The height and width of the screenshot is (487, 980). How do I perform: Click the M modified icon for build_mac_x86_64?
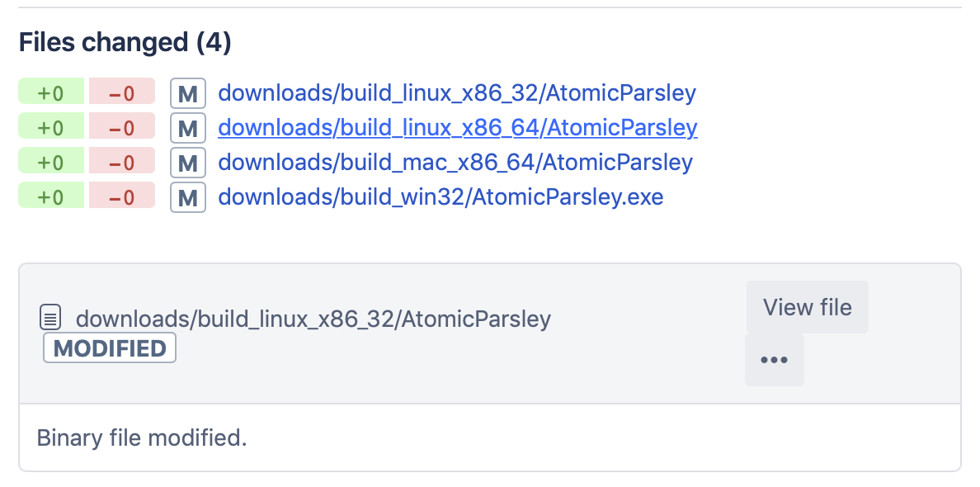tap(187, 163)
